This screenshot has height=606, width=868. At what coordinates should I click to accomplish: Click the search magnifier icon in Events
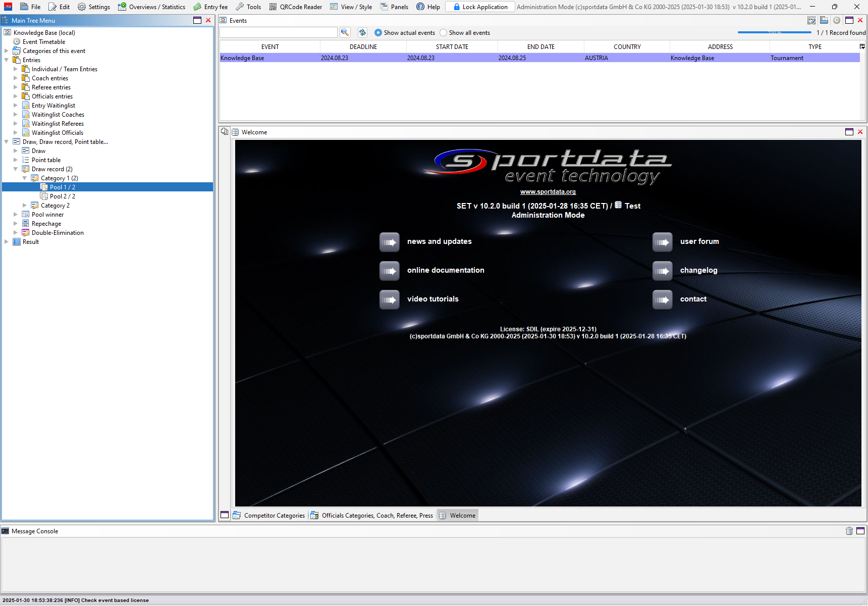click(x=345, y=32)
